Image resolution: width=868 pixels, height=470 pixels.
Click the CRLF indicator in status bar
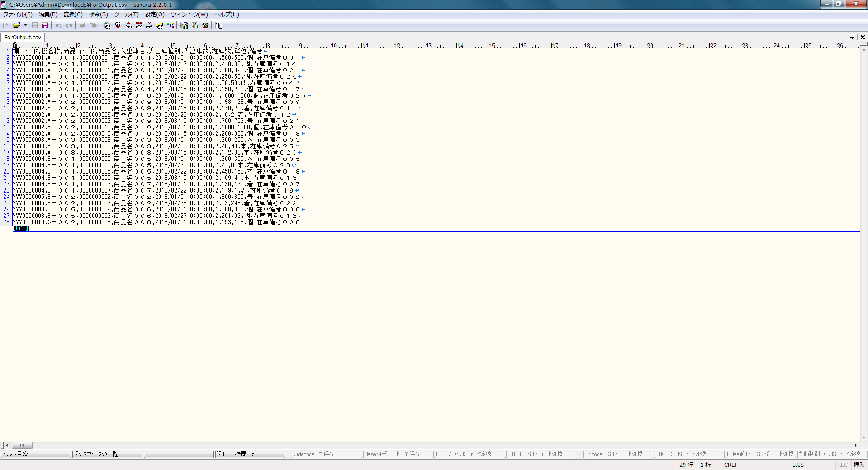[731, 465]
